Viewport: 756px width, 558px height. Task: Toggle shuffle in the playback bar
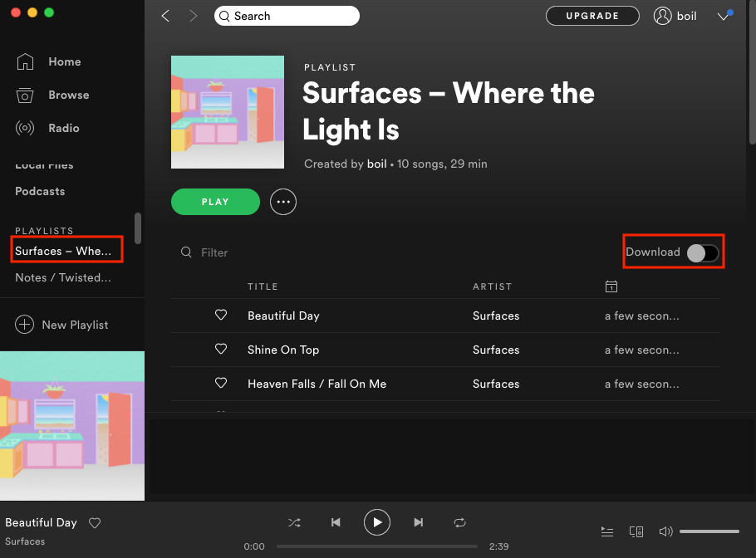(x=294, y=522)
